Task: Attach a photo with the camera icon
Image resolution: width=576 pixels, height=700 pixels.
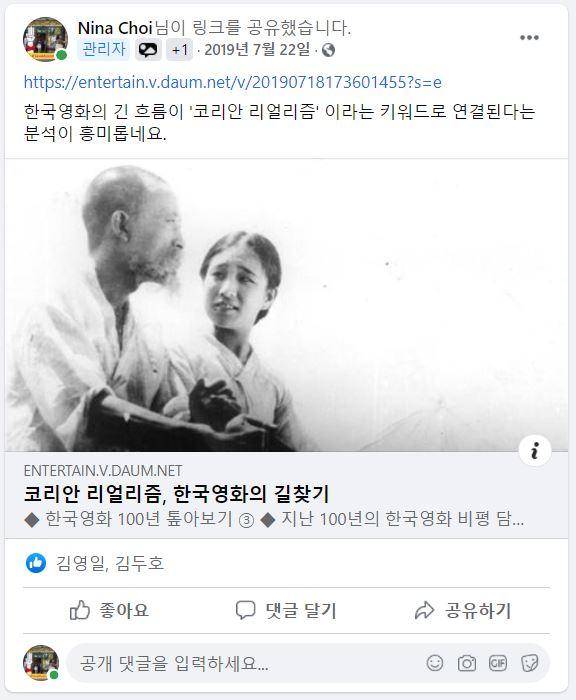Action: point(467,663)
